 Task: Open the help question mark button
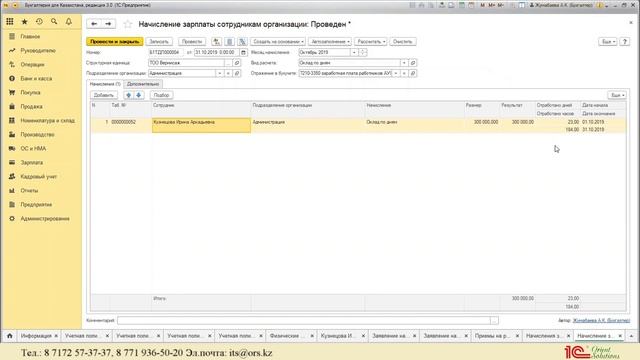pyautogui.click(x=624, y=42)
